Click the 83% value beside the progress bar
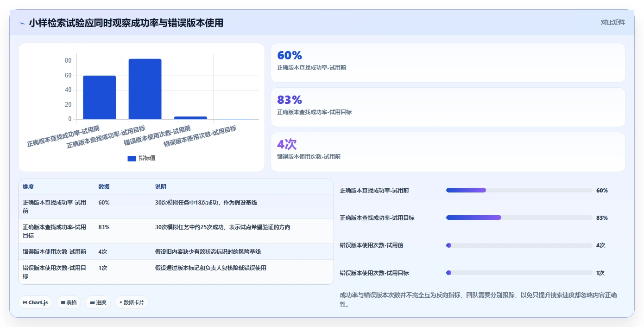The width and height of the screenshot is (644, 327). point(602,218)
